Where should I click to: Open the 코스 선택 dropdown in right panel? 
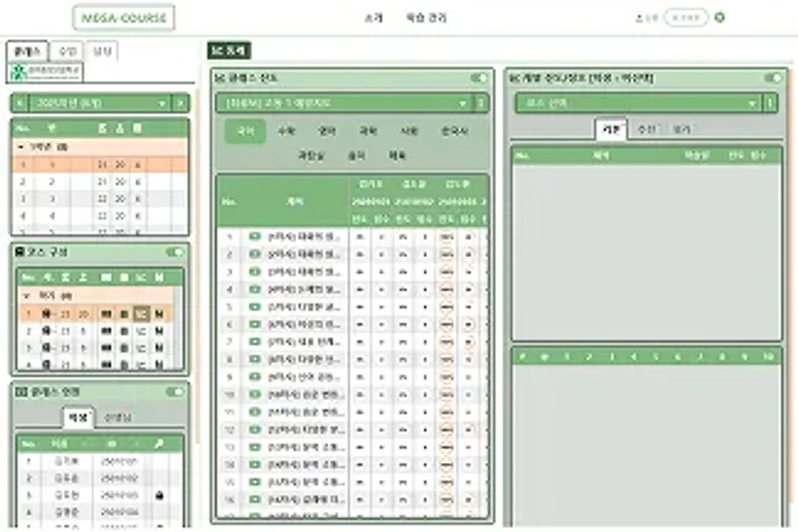pyautogui.click(x=639, y=103)
